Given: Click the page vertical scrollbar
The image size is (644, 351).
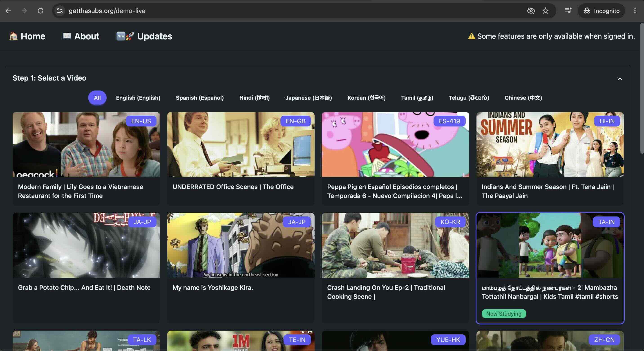Looking at the screenshot, I should (642, 88).
